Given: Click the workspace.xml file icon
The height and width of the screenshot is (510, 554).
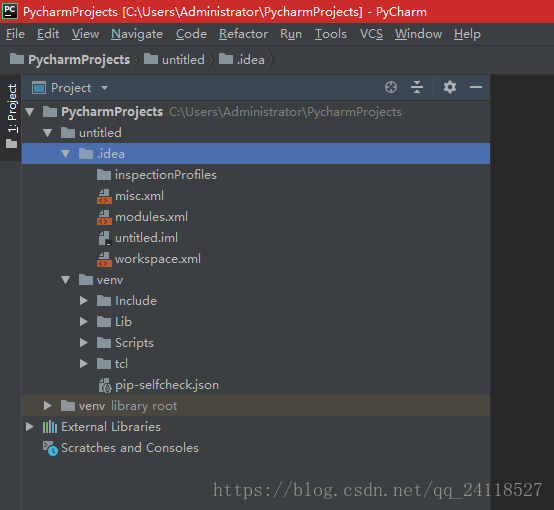Looking at the screenshot, I should 104,259.
